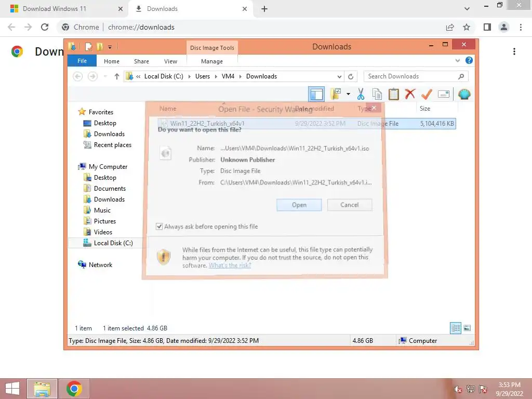
Task: Open the Share ribbon tab
Action: (141, 61)
